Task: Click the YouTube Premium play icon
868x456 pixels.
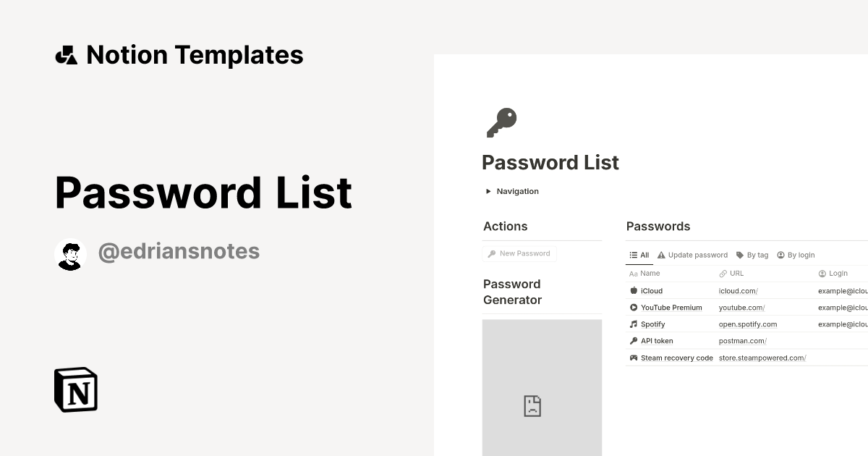Action: 634,308
